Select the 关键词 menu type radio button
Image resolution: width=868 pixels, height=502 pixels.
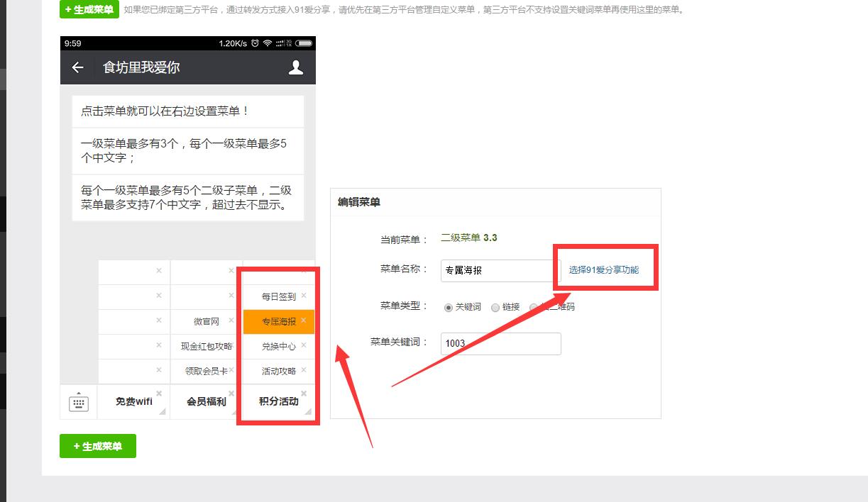[x=449, y=307]
